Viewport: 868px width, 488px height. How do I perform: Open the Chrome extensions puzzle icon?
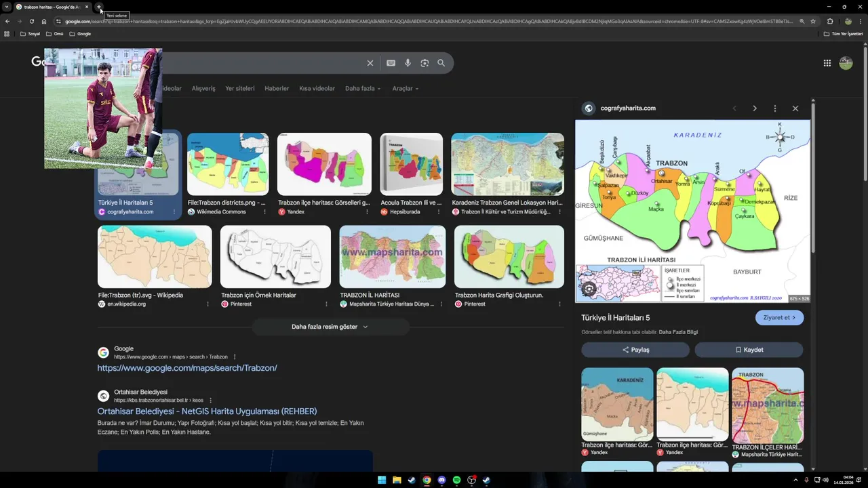coord(830,21)
